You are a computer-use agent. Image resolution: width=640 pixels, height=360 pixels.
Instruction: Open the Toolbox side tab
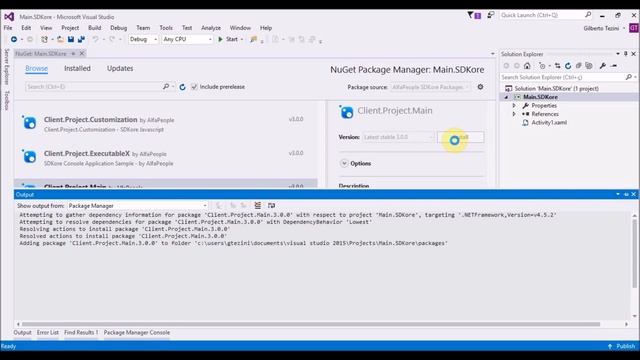(7, 100)
